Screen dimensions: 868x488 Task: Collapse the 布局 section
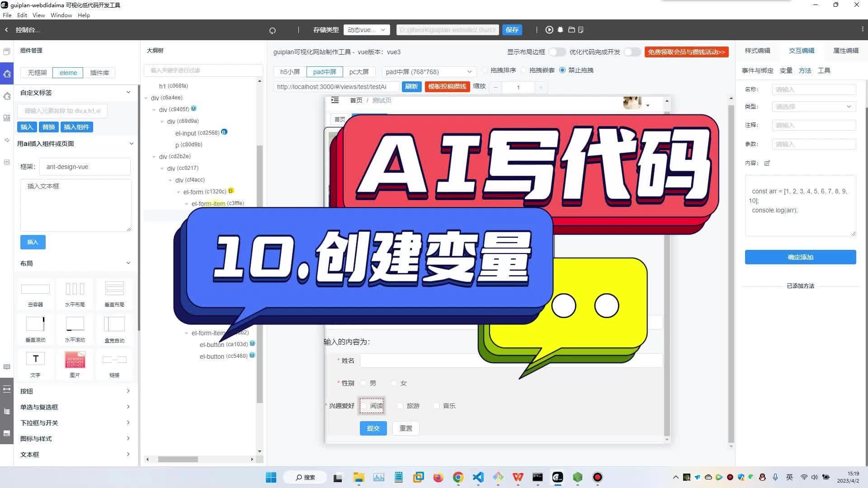pyautogui.click(x=128, y=263)
